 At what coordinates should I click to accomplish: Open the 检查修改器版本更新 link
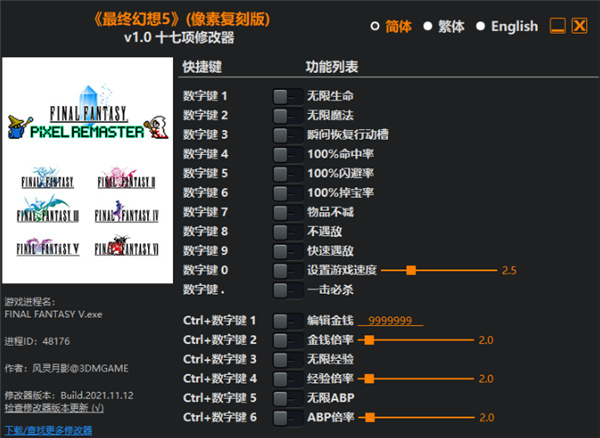pos(54,408)
